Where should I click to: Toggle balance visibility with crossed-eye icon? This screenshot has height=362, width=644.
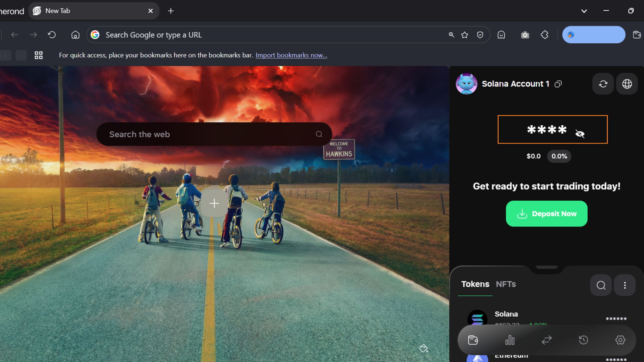[580, 134]
